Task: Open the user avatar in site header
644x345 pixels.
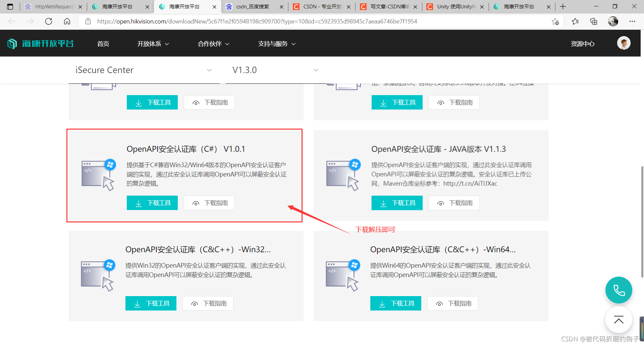Action: pos(624,43)
